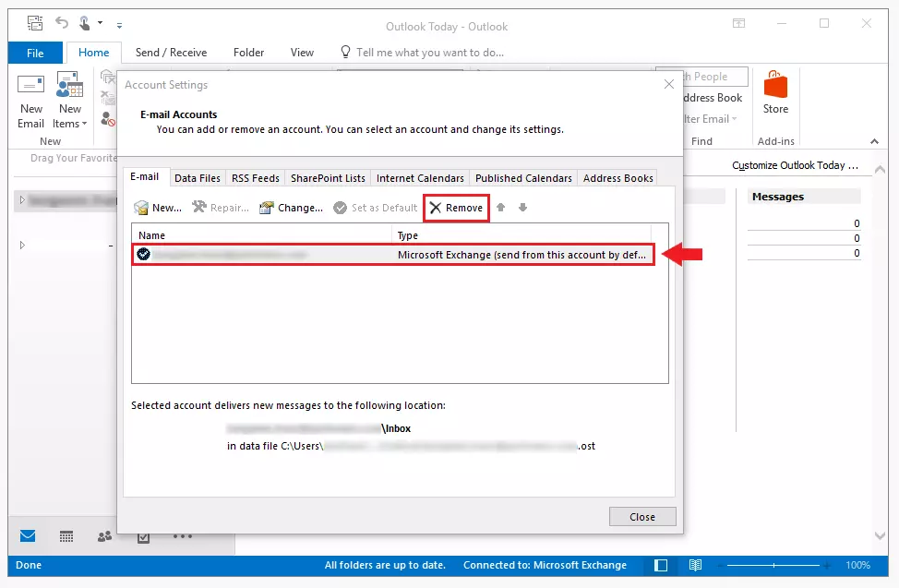Switch to the SharePoint Lists tab
The image size is (899, 588).
328,178
